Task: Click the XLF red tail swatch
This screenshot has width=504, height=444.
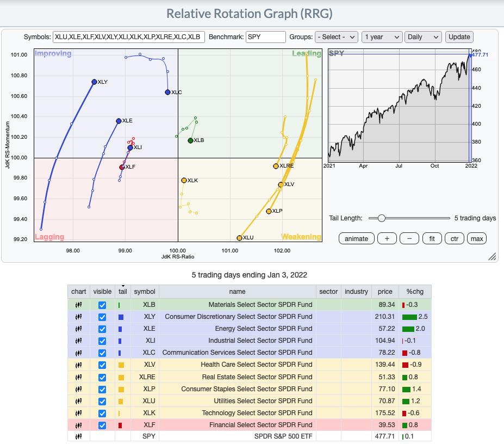Action: point(120,425)
